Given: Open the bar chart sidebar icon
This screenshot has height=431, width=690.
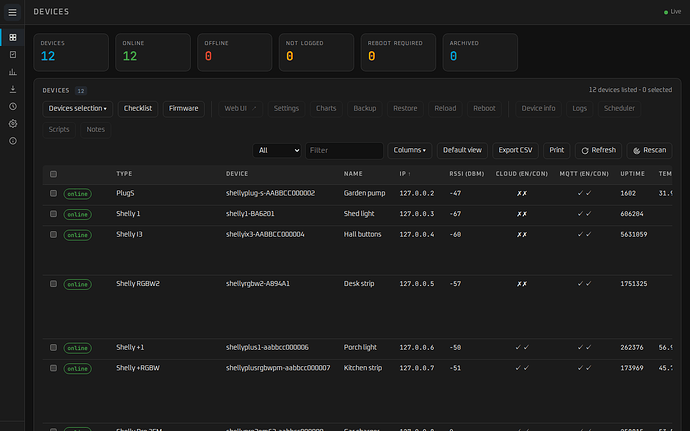Looking at the screenshot, I should click(13, 72).
